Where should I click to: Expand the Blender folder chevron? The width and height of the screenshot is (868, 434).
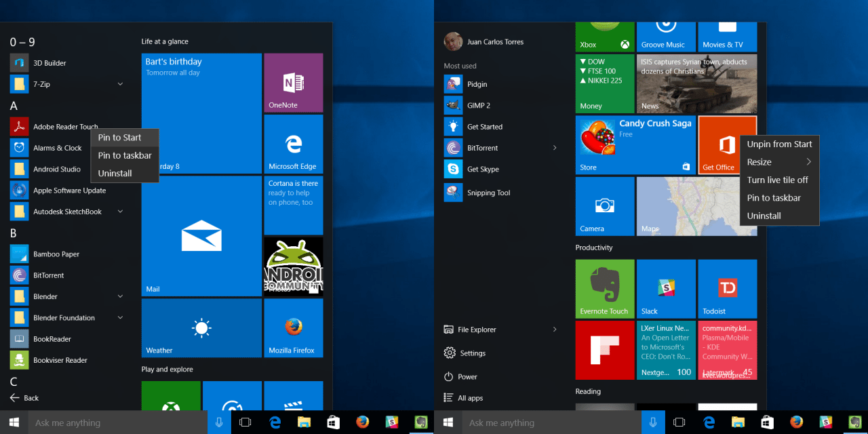click(120, 296)
